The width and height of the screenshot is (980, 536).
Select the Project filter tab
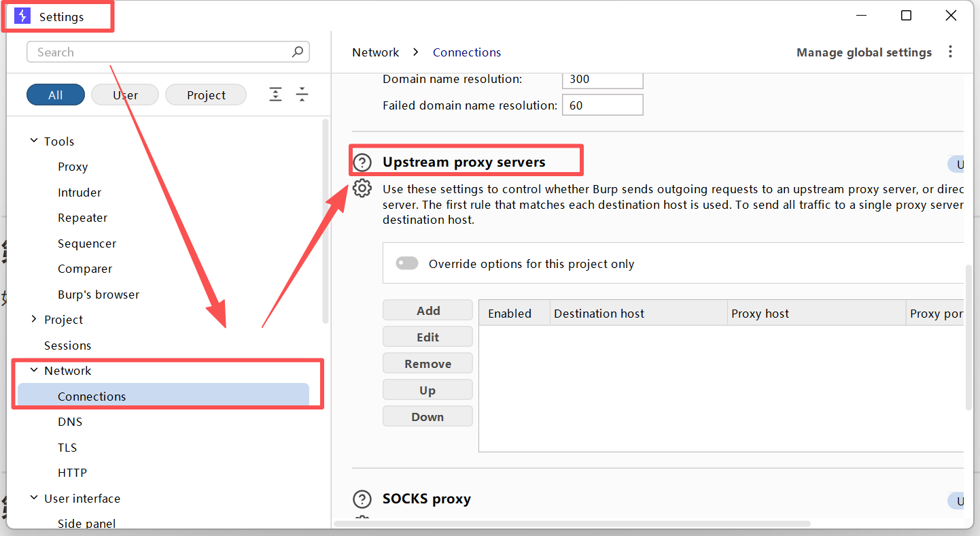tap(206, 95)
